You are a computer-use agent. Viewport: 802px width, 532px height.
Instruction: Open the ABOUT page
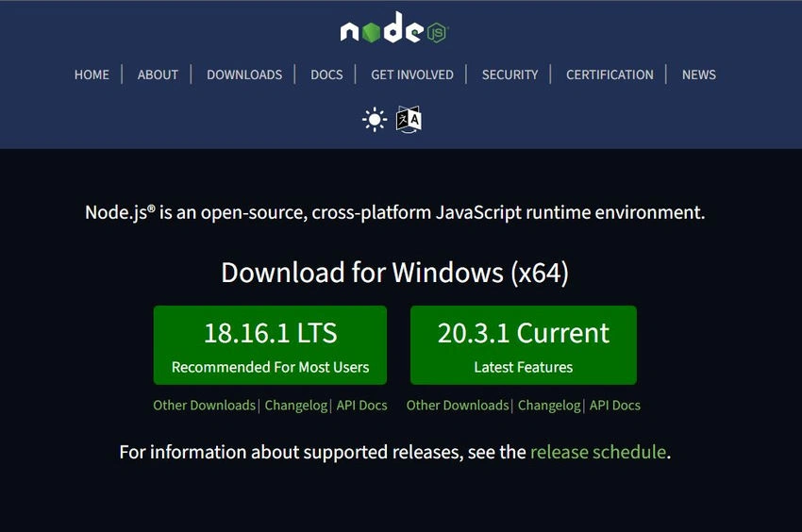pos(158,75)
